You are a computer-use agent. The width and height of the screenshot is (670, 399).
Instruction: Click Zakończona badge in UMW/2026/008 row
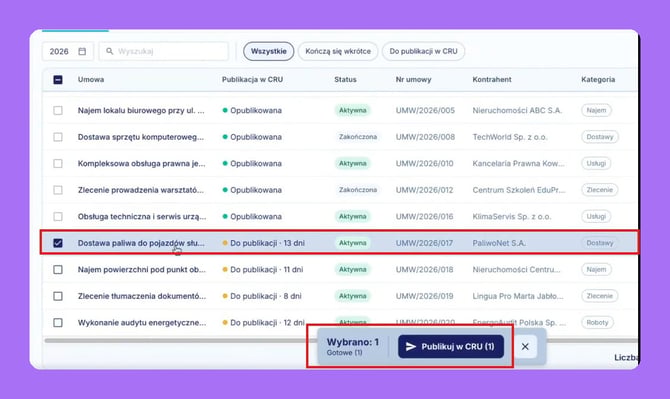click(x=358, y=137)
